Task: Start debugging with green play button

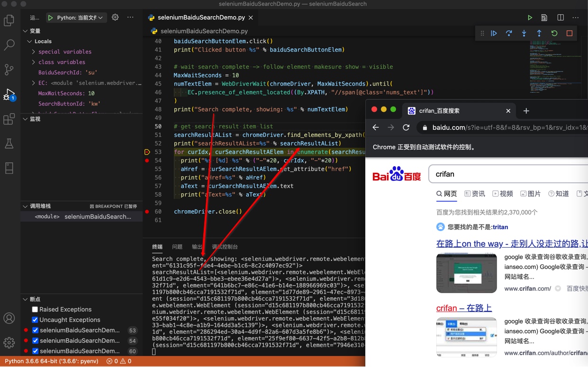Action: pyautogui.click(x=50, y=18)
